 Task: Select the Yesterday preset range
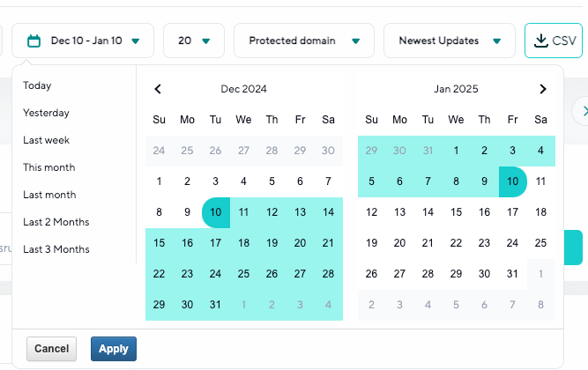[46, 113]
